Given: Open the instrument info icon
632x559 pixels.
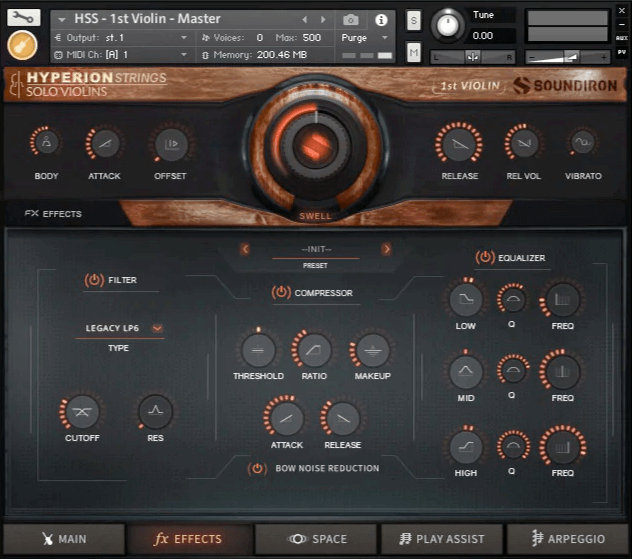Looking at the screenshot, I should [381, 20].
